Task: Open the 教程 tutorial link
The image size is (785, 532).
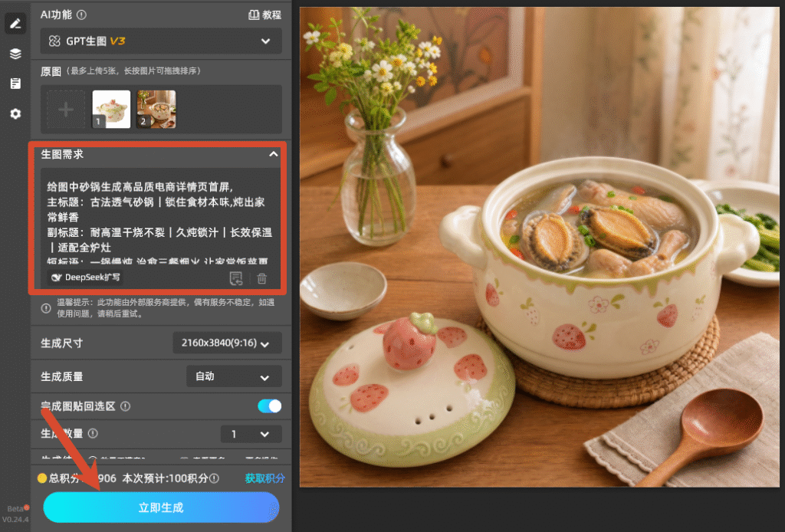Action: (264, 15)
